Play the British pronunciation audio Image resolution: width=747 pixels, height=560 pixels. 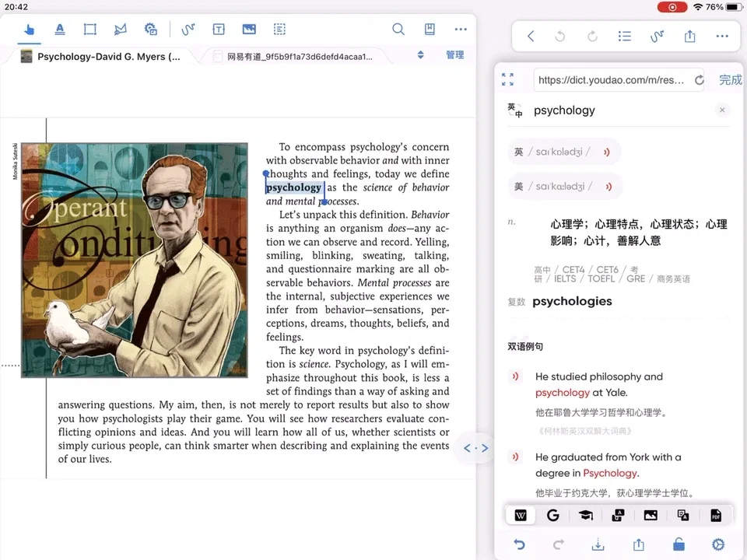pyautogui.click(x=606, y=152)
